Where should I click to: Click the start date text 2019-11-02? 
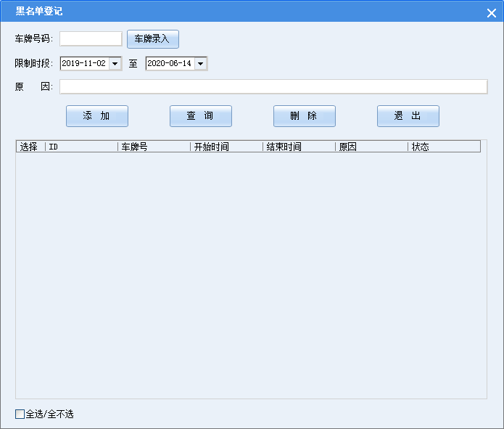[84, 63]
